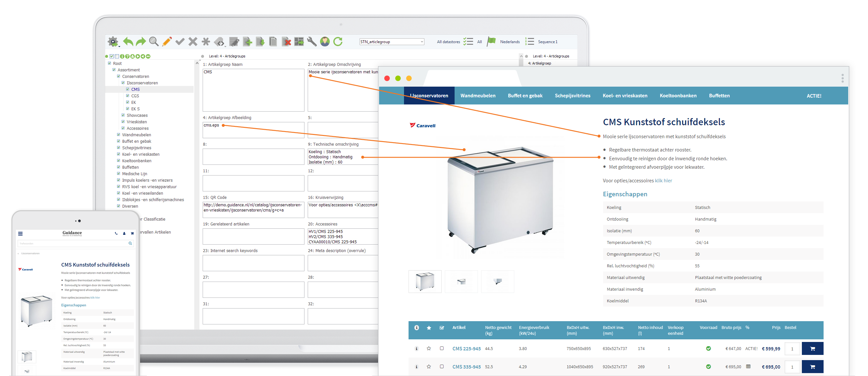Click the 'klik hier' accessories link
The height and width of the screenshot is (376, 868).
coord(663,181)
